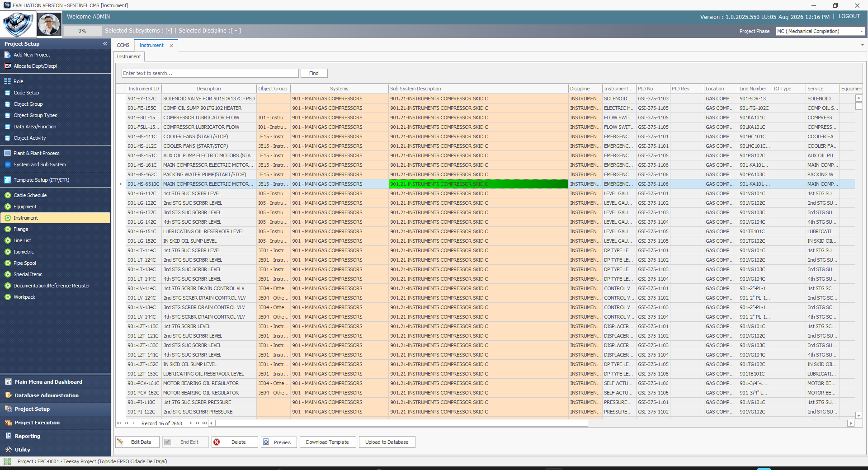
Task: Open Project Execution section
Action: (x=55, y=423)
